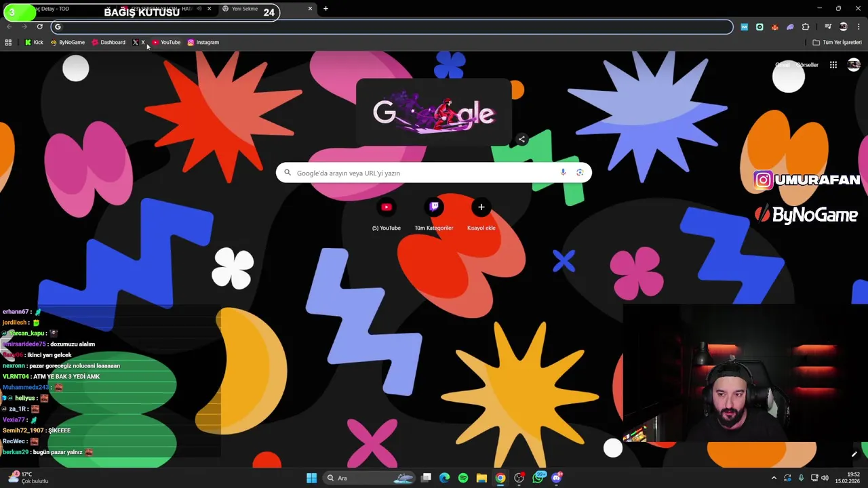This screenshot has width=868, height=488.
Task: Open the Dashboard bookmark
Action: click(x=108, y=43)
